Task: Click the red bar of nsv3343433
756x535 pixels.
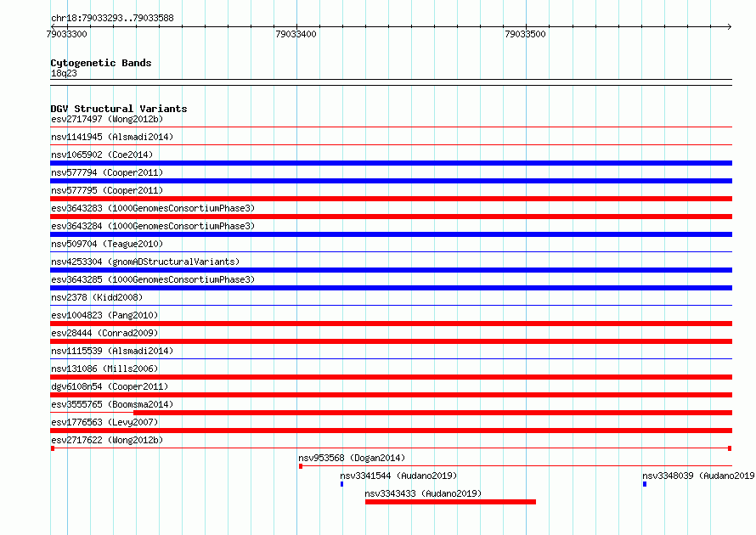Action: (450, 502)
